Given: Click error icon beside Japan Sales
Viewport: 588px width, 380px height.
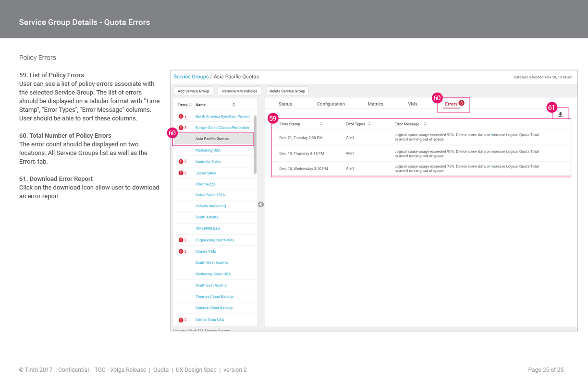Looking at the screenshot, I should 181,173.
